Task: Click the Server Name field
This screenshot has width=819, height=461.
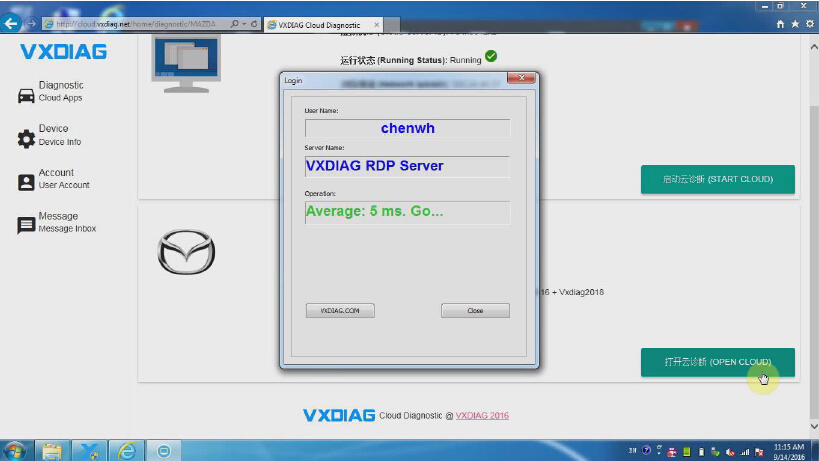Action: 407,167
